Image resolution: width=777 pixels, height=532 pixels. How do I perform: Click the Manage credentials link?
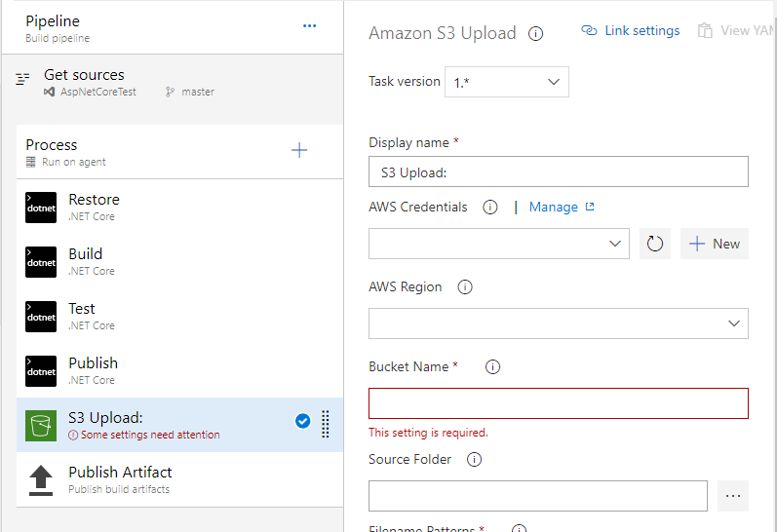point(554,208)
